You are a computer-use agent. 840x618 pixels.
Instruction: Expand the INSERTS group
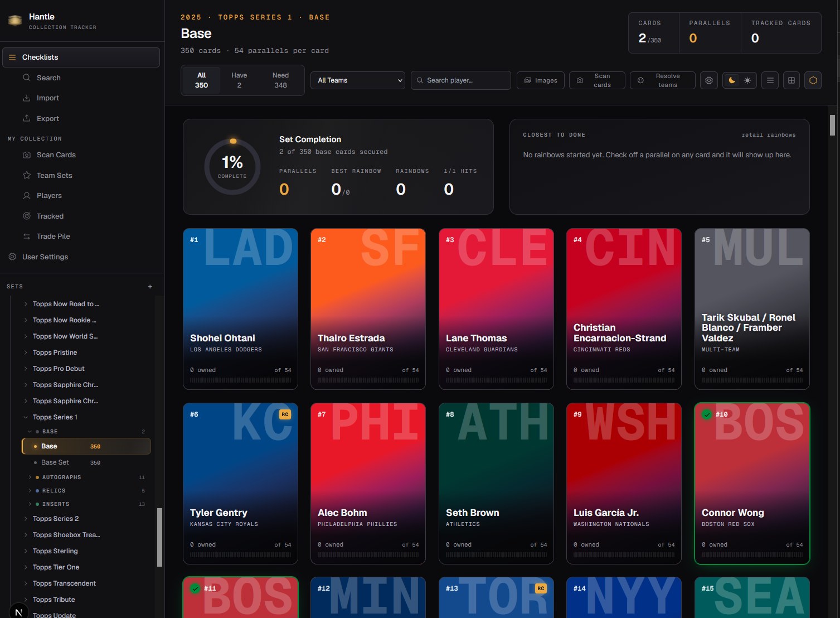pos(30,504)
